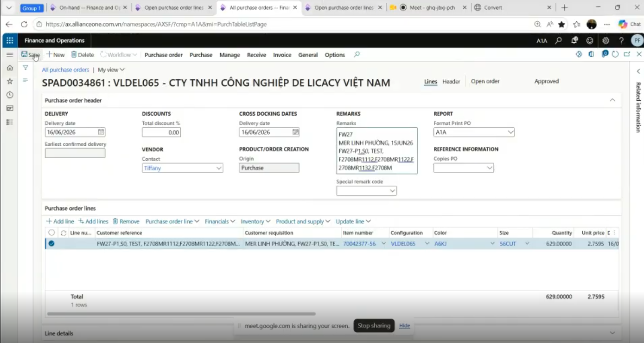The width and height of the screenshot is (644, 343).
Task: Open the Product and supply menu
Action: coord(303,221)
